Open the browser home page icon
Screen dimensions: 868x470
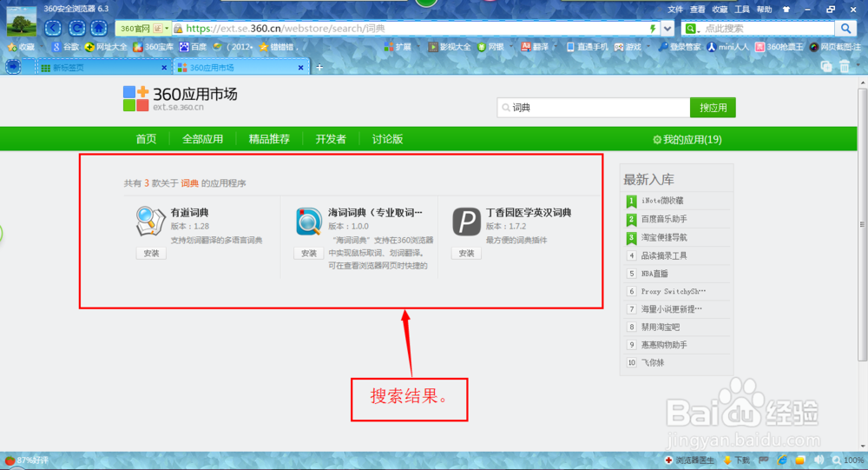[99, 28]
